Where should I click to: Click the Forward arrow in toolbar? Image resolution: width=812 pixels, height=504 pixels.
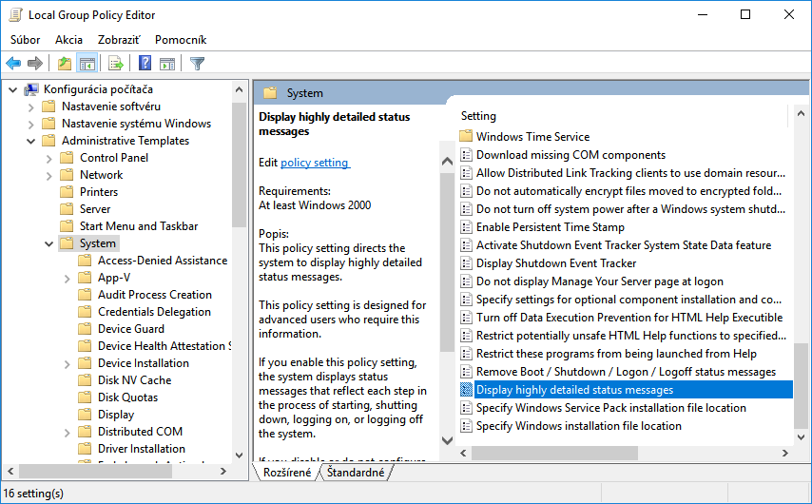click(x=35, y=64)
